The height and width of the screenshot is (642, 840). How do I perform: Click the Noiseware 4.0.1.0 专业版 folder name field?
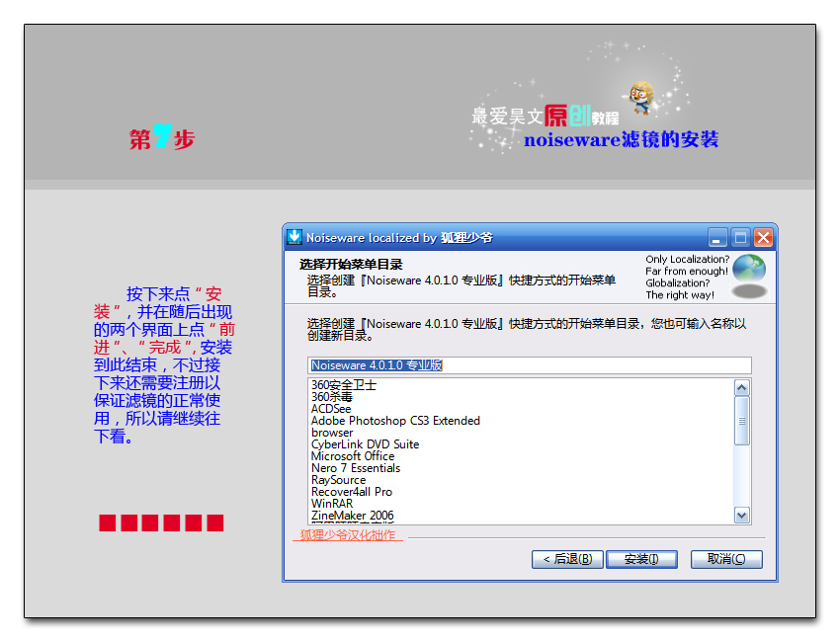click(x=530, y=365)
